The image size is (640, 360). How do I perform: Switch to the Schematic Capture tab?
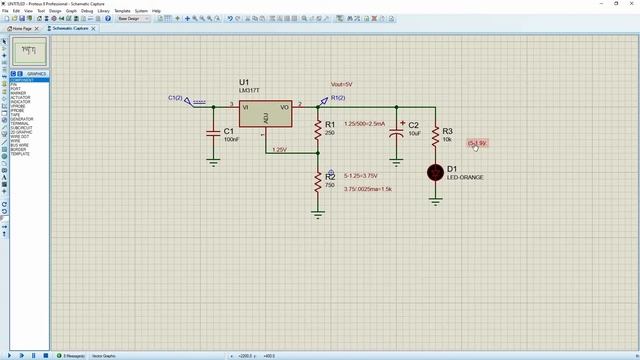coord(69,29)
